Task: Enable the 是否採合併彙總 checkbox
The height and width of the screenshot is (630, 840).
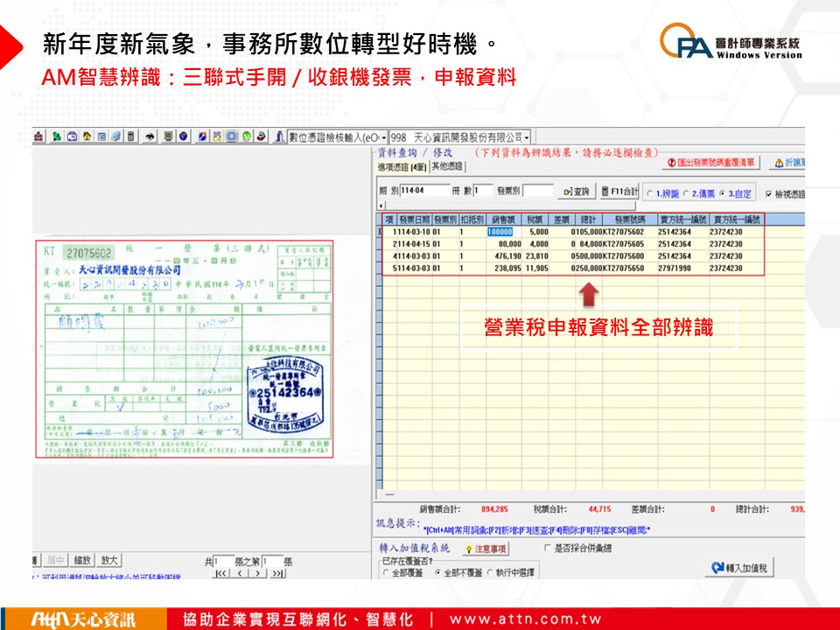Action: [548, 548]
